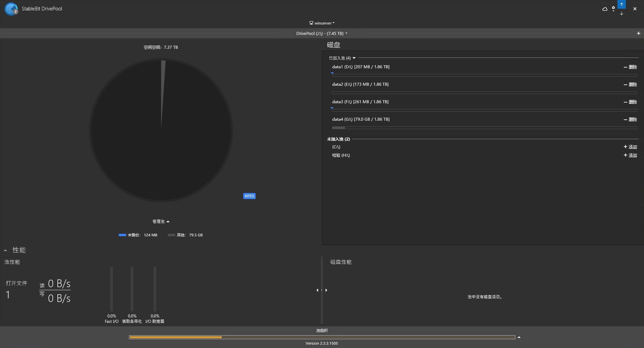Click the 磁盘 panel heading
The image size is (644, 348).
click(x=334, y=45)
